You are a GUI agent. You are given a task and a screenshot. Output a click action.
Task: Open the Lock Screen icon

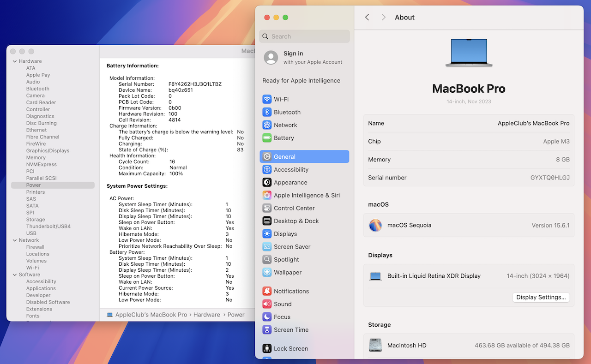click(x=267, y=349)
